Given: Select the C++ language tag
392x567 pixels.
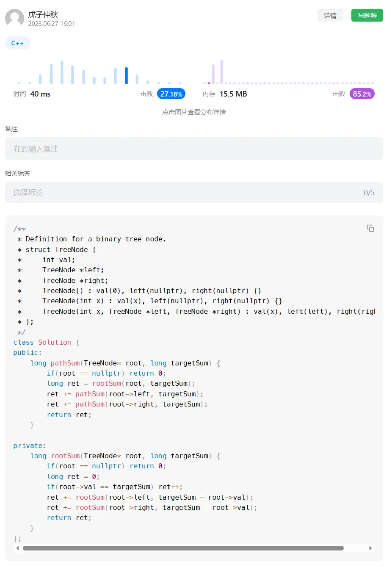Looking at the screenshot, I should point(17,43).
